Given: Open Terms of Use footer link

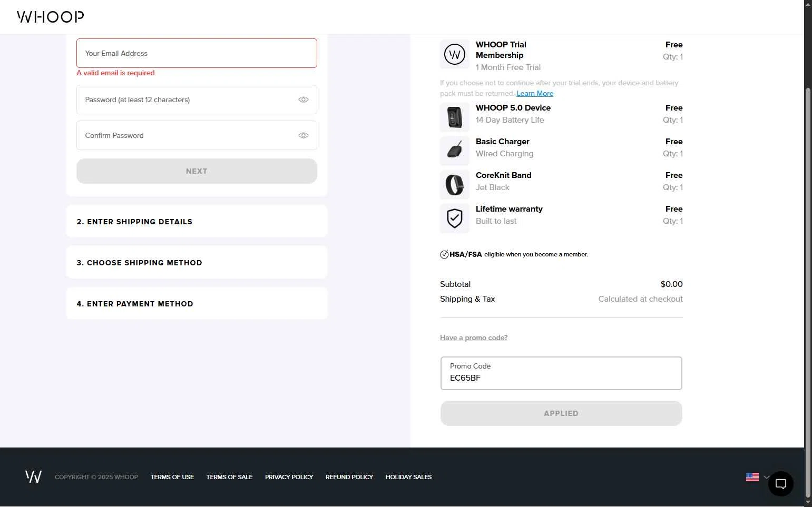Looking at the screenshot, I should (x=172, y=477).
